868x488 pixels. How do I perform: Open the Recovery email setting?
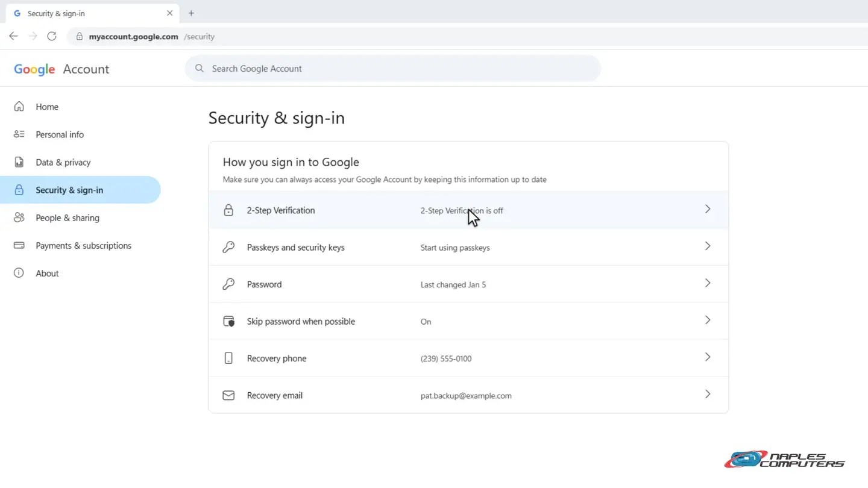click(468, 395)
